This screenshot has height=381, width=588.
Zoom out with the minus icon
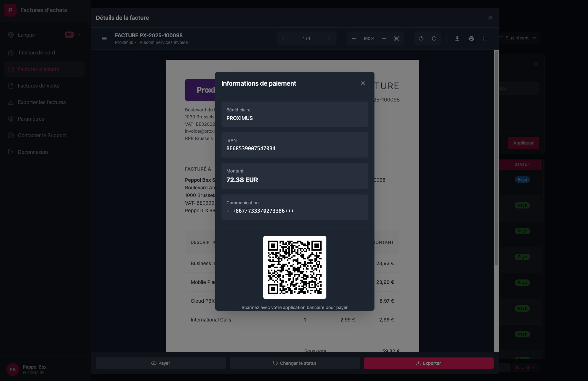click(354, 39)
